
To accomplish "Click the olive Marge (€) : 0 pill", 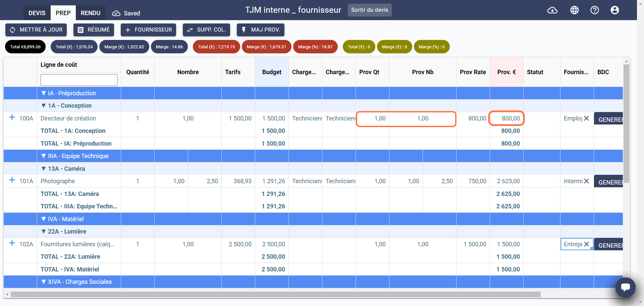I will coord(394,47).
